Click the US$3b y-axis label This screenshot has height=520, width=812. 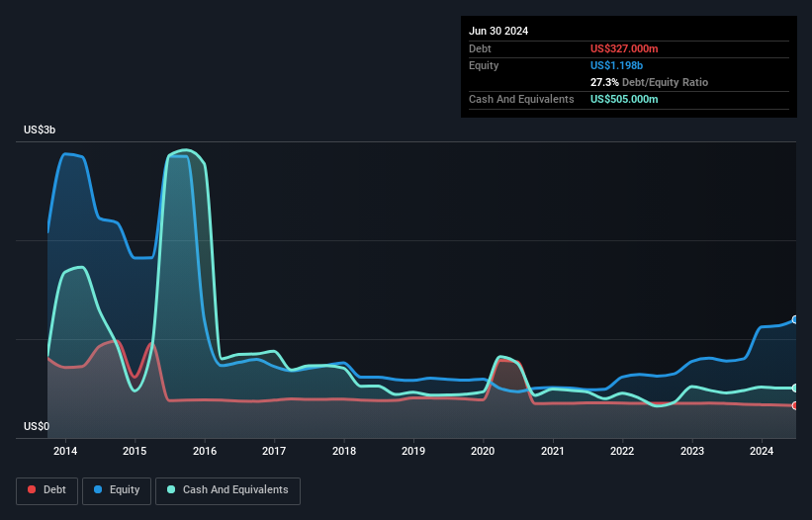[x=40, y=130]
